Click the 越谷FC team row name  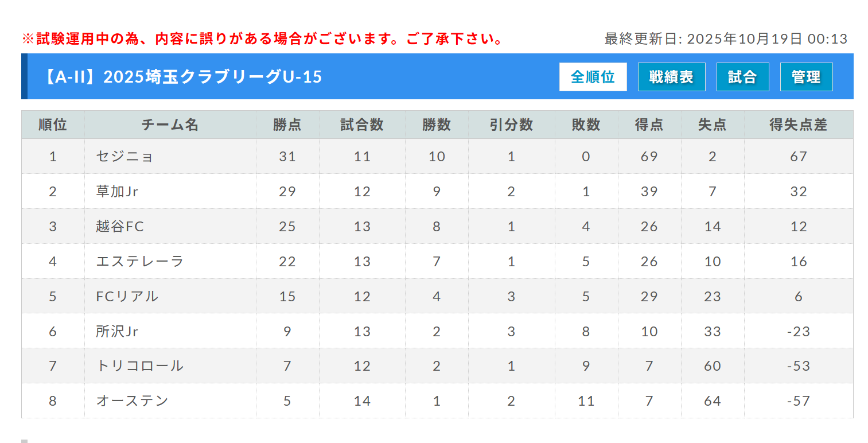(x=120, y=226)
